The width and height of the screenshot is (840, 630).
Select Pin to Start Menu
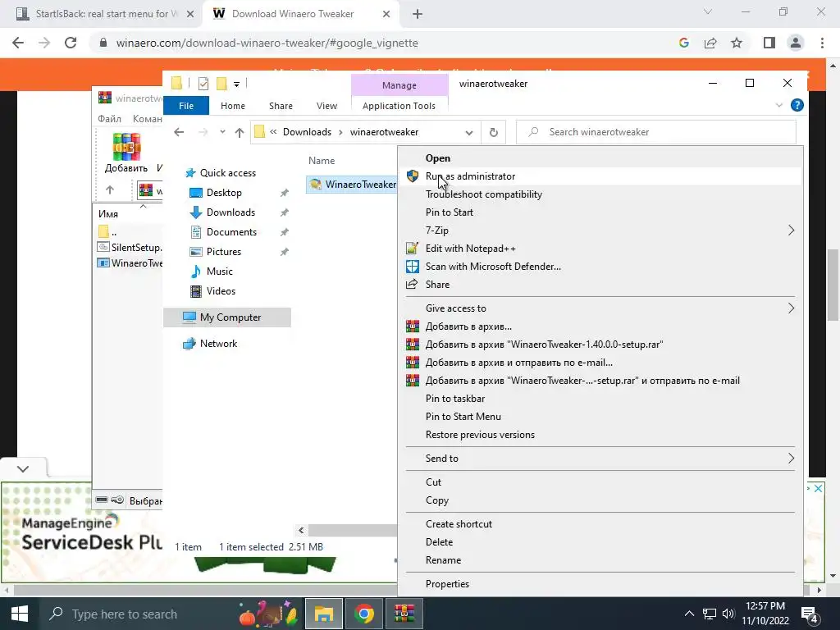pyautogui.click(x=600, y=417)
